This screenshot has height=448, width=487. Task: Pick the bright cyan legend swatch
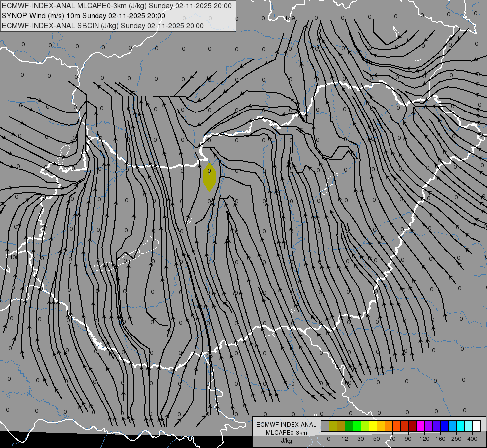tap(460, 426)
